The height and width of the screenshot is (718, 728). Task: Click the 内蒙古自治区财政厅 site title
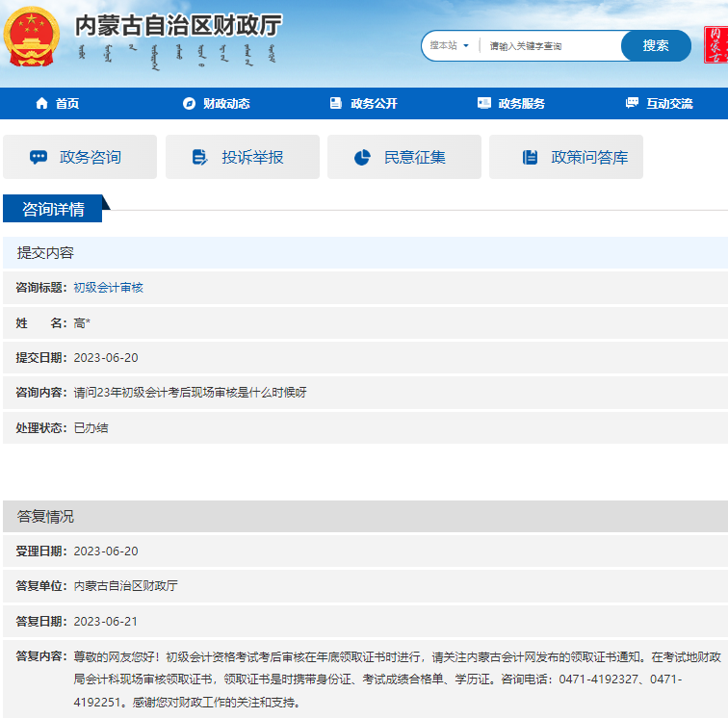pyautogui.click(x=179, y=27)
